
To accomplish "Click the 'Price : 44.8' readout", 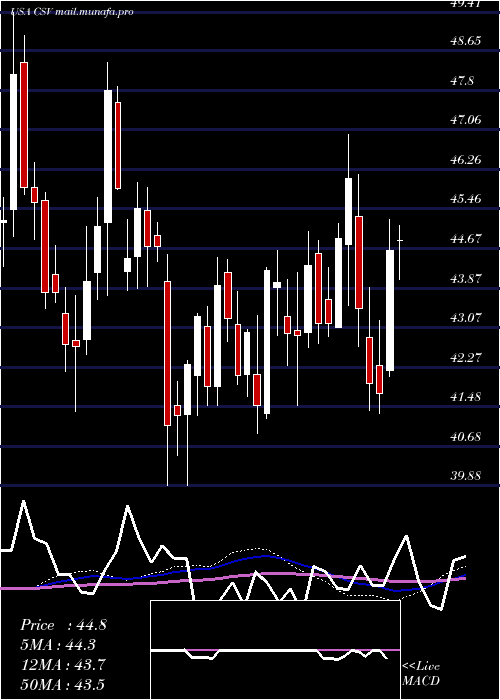I will (63, 625).
